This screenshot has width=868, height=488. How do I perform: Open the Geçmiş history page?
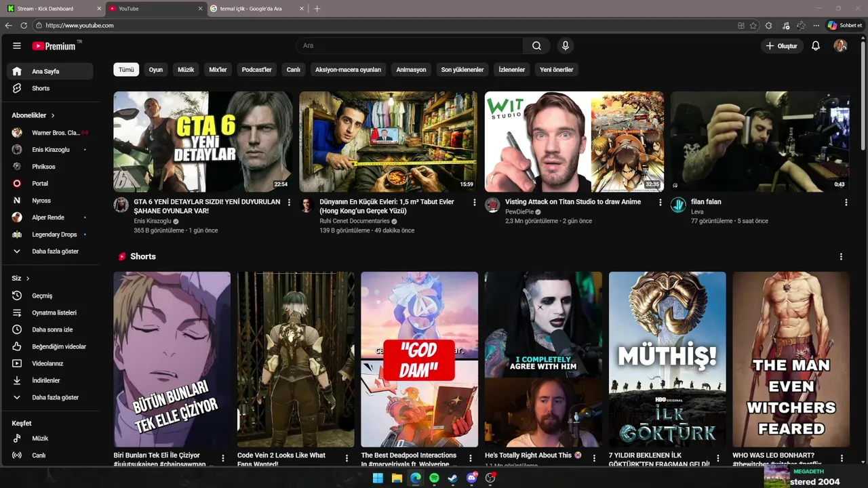[x=50, y=296]
